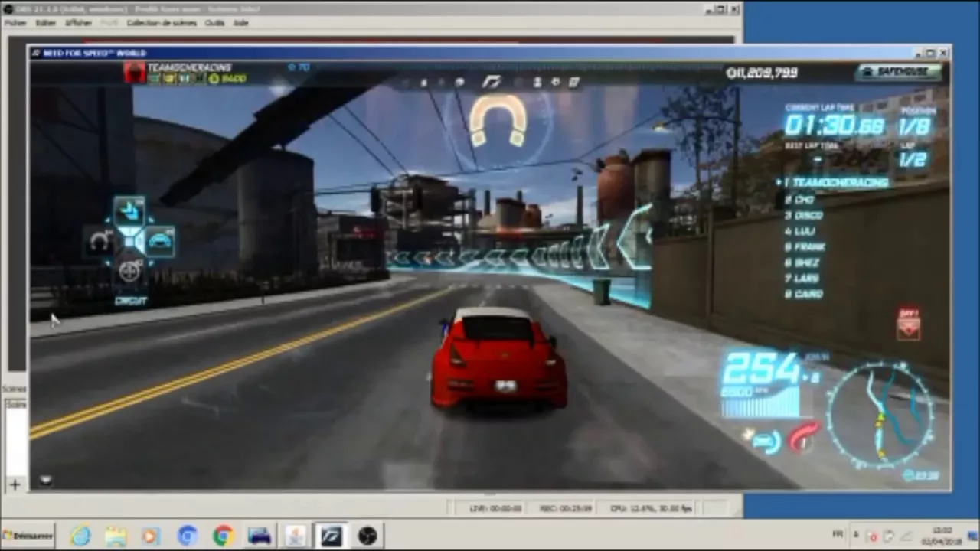Click the current lap time 01:30.66
The image size is (980, 551).
click(833, 125)
